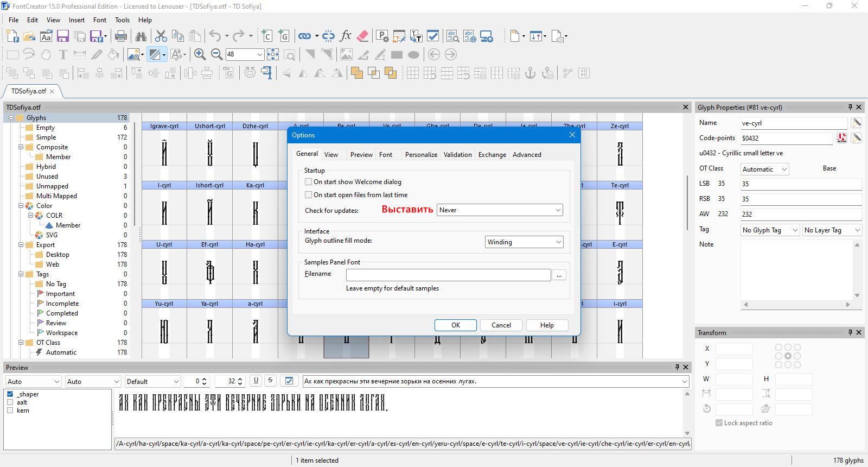
Task: Close the Options dialog with X
Action: (572, 135)
